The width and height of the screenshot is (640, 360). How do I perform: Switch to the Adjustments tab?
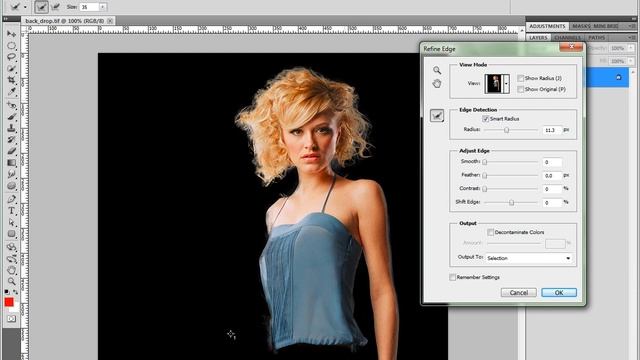tap(547, 26)
